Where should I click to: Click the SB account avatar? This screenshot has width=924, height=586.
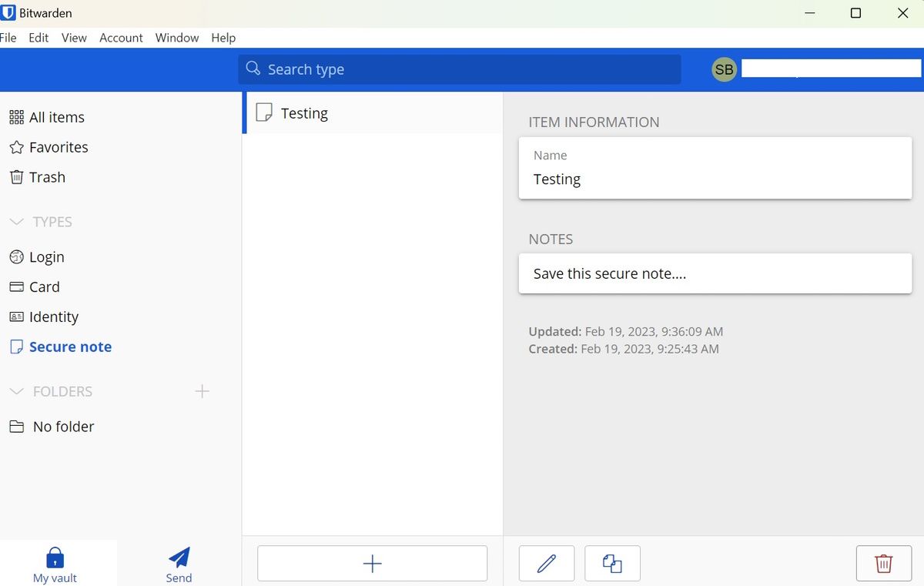[x=724, y=69]
